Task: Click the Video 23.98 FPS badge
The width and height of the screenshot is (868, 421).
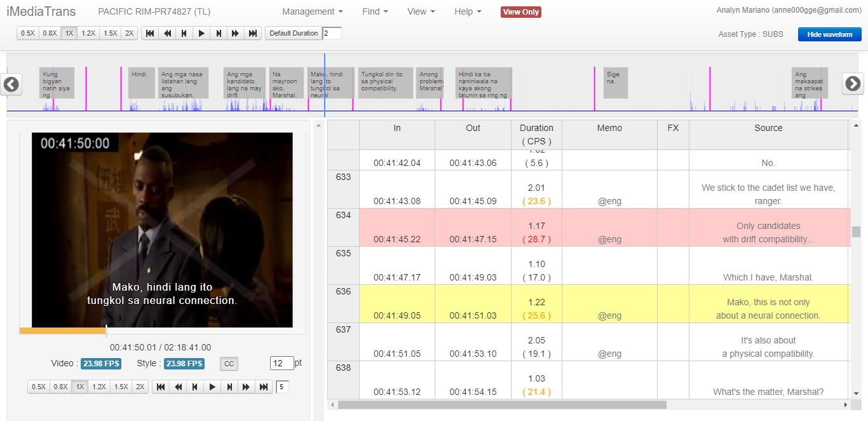Action: pos(100,364)
